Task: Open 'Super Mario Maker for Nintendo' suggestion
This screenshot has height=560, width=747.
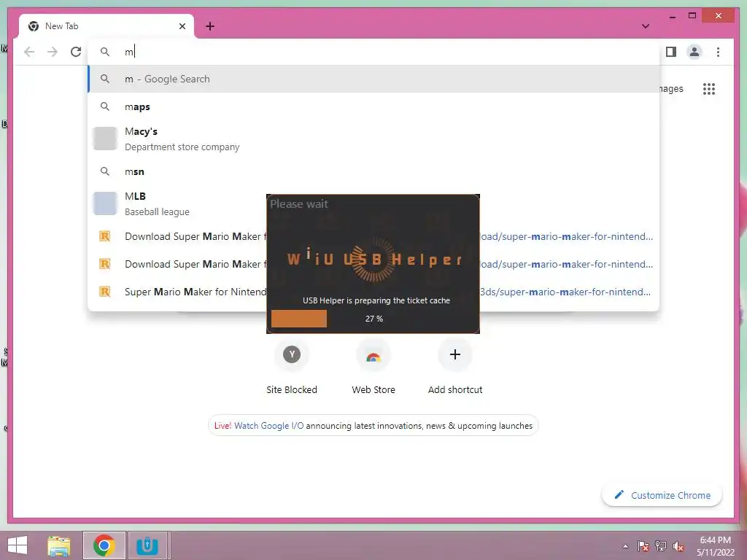Action: tap(374, 292)
